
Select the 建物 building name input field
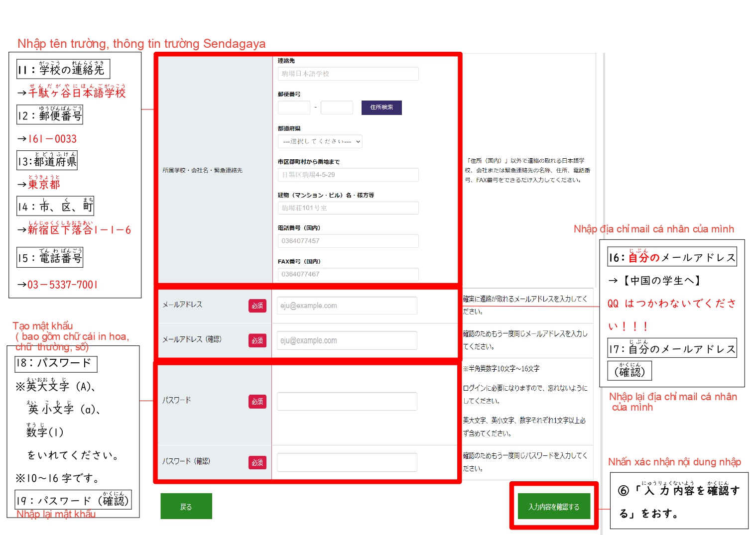348,208
